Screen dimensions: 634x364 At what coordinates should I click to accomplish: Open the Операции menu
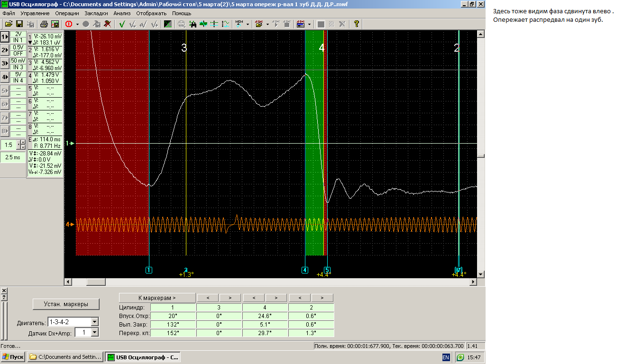[67, 14]
